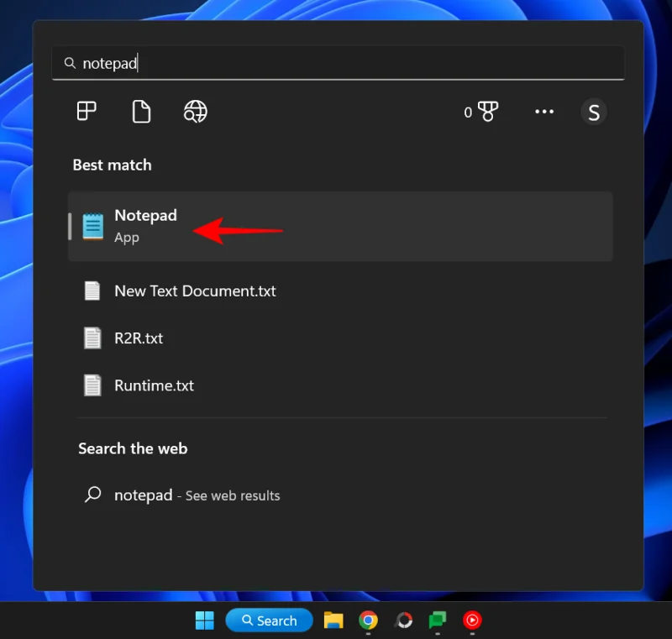This screenshot has width=672, height=639.
Task: Open the Notepad app under Best match
Action: (x=145, y=225)
